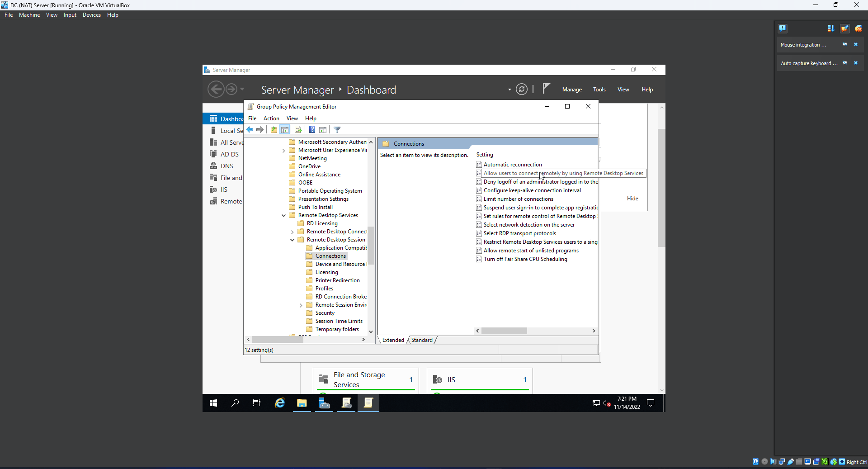
Task: Select the Limit number of connections setting
Action: coord(518,199)
